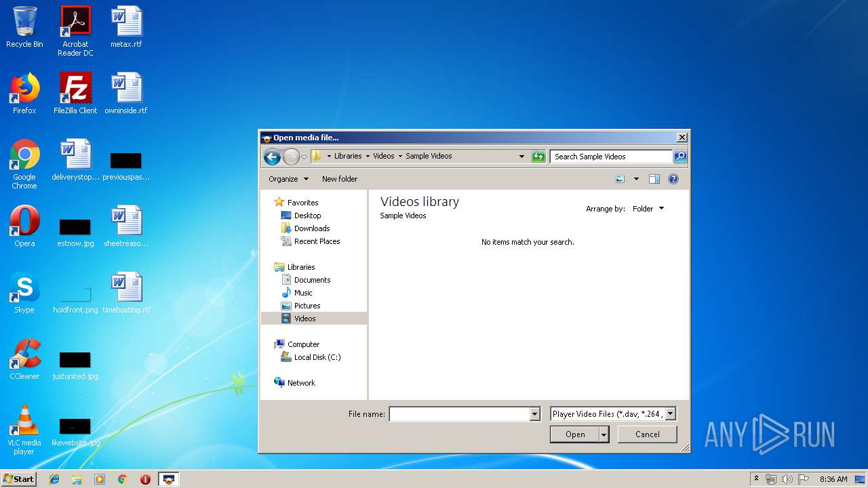Focus the Search Sample Videos field
The width and height of the screenshot is (868, 488).
(x=611, y=157)
